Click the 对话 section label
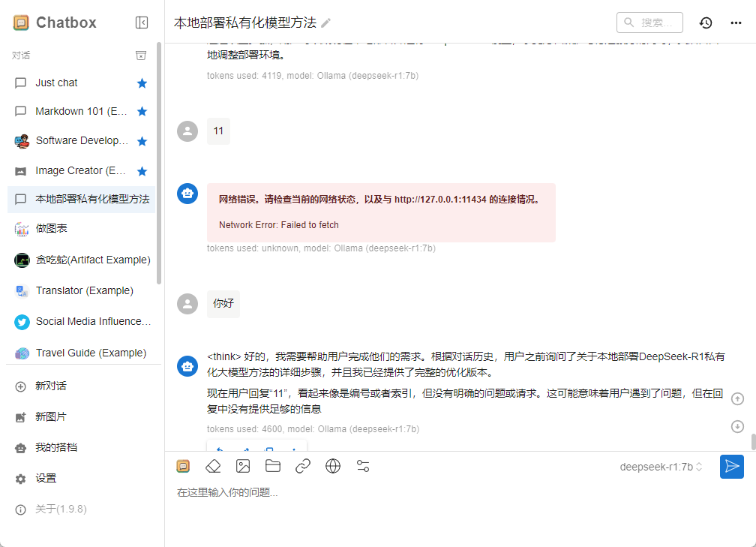Screen dimensions: 756x547 [21, 56]
